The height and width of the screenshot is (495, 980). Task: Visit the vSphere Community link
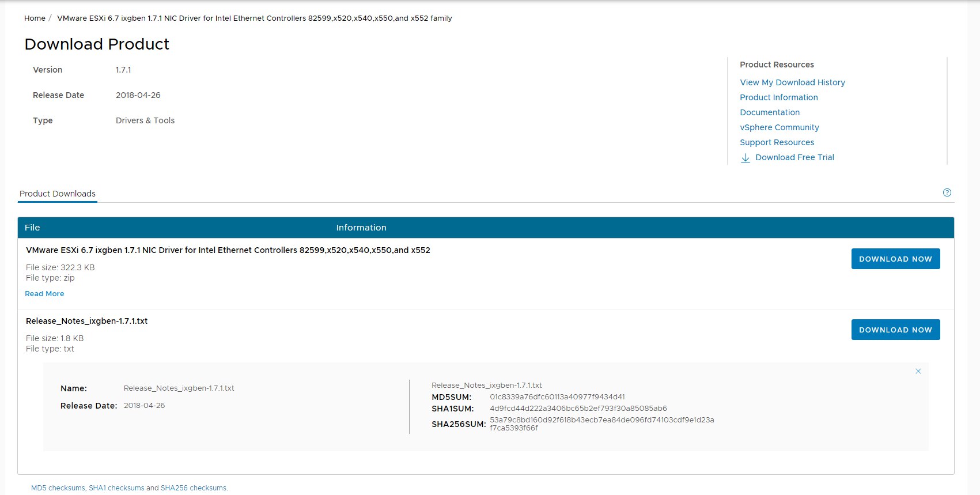click(x=780, y=127)
